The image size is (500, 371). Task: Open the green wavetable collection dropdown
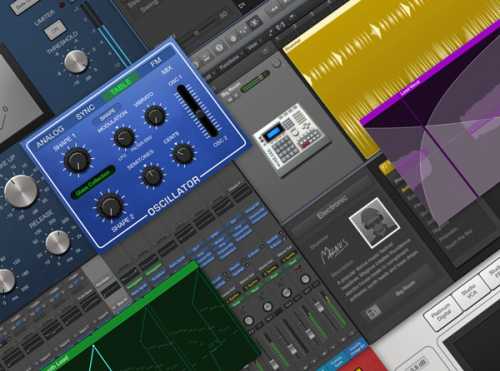coord(93,182)
